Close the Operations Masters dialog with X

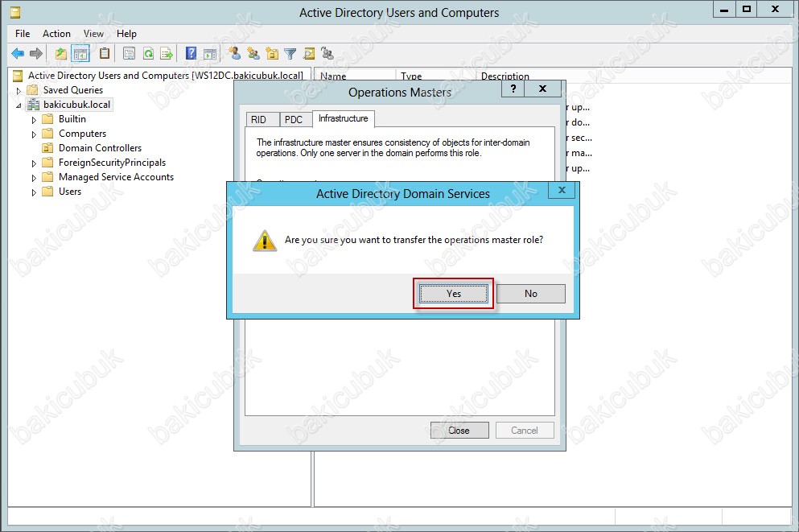(x=543, y=89)
